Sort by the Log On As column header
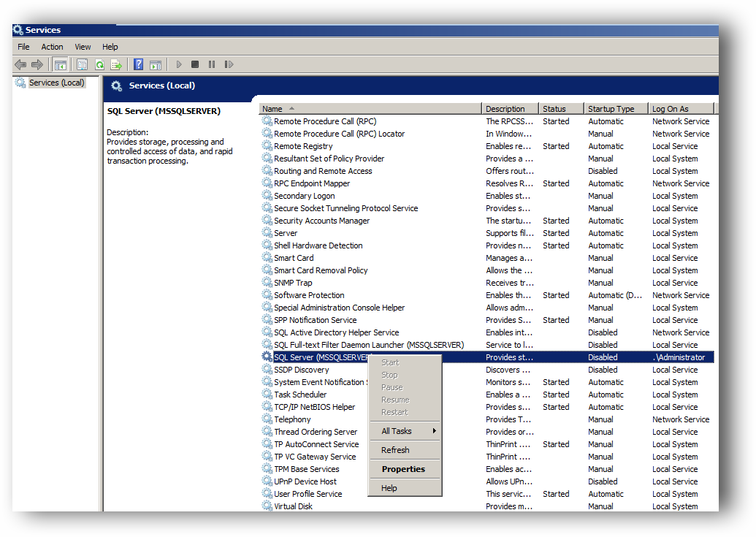Image resolution: width=756 pixels, height=537 pixels. pyautogui.click(x=681, y=109)
